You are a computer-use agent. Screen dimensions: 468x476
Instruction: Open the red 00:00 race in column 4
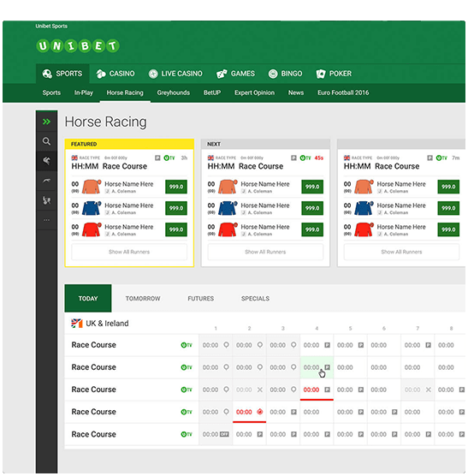pyautogui.click(x=317, y=390)
